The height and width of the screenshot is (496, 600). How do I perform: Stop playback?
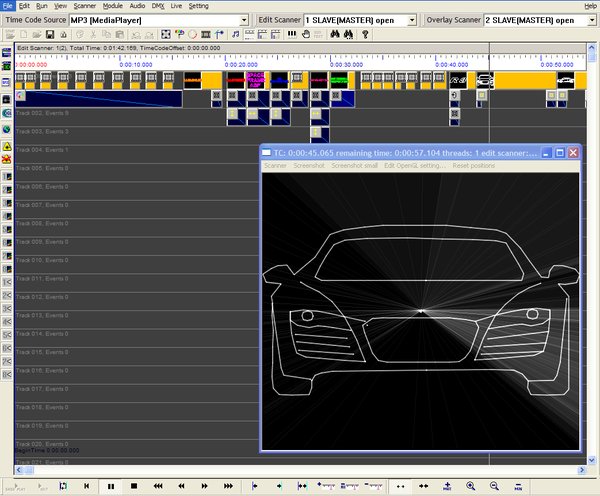134,486
